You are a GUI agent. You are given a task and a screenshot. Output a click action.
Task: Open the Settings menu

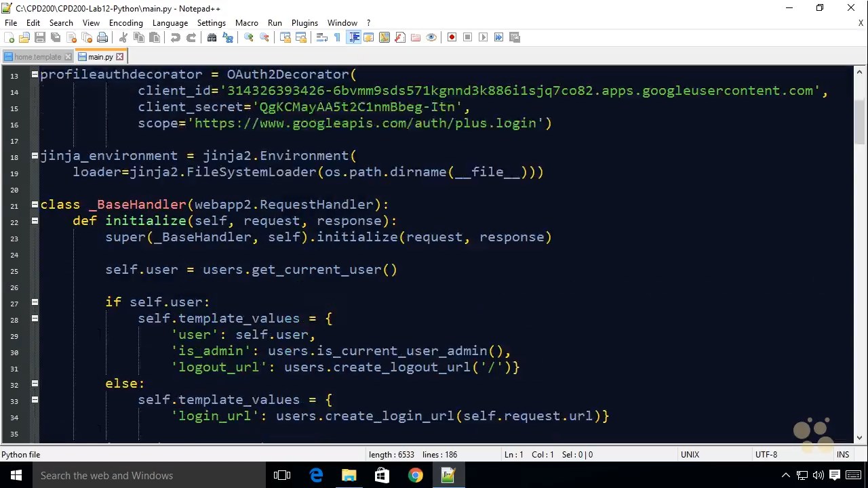pyautogui.click(x=212, y=22)
